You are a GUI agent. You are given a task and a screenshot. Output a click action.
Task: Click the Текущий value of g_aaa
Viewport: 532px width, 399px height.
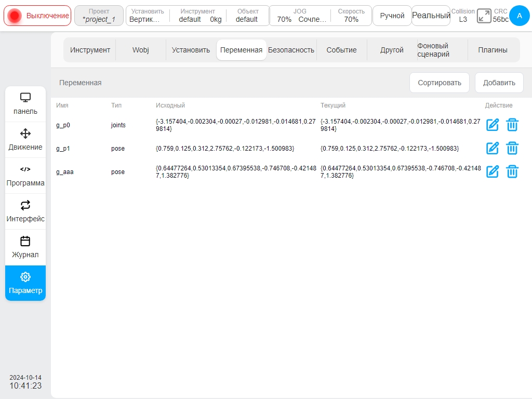click(401, 171)
